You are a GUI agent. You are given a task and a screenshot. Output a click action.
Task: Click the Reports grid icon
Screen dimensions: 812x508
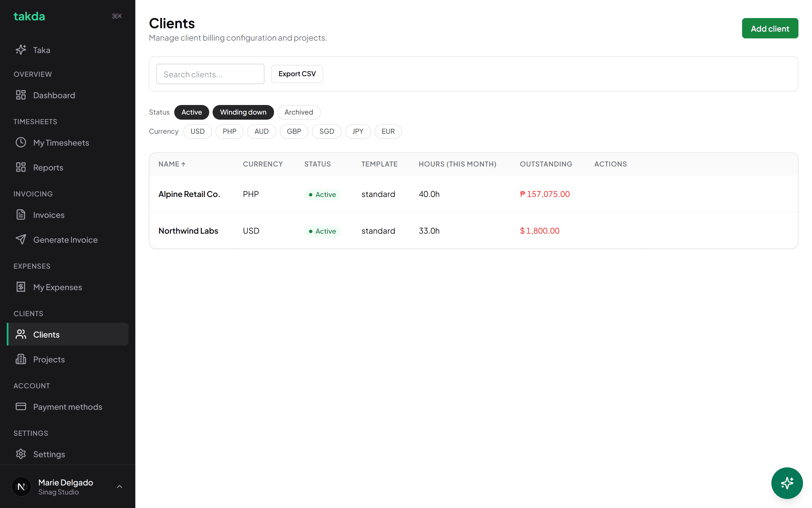click(21, 167)
